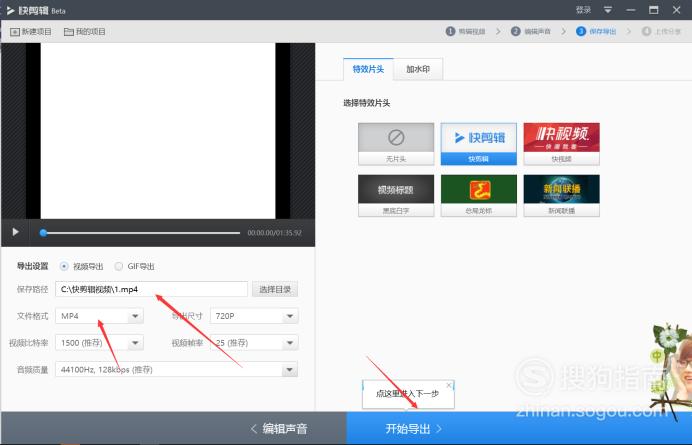Click the white video preview area

[x=158, y=131]
